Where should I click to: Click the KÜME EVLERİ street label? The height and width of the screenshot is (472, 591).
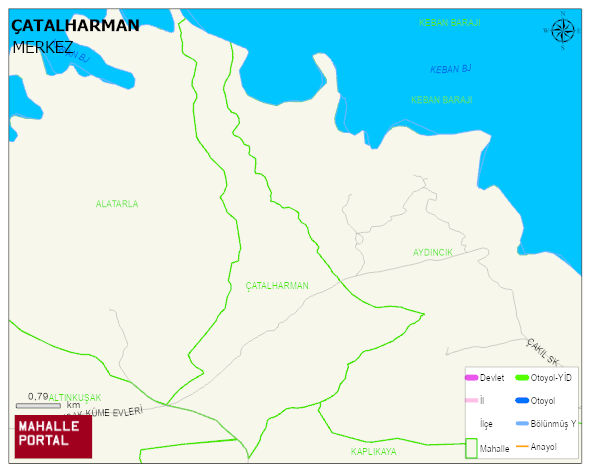114,411
